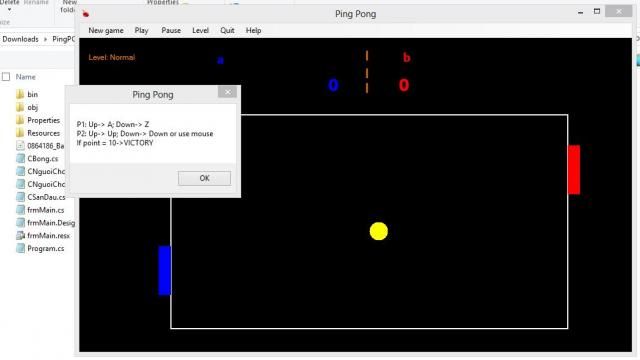Expand the Delete dropdown arrow in ribbon
640x360 pixels.
pos(9,9)
